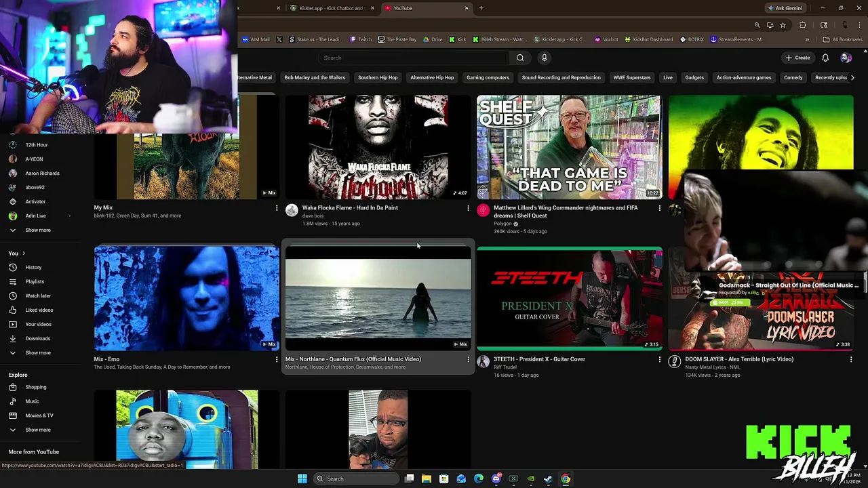Open Chrome extensions puzzle icon
This screenshot has width=868, height=488.
pyautogui.click(x=803, y=25)
